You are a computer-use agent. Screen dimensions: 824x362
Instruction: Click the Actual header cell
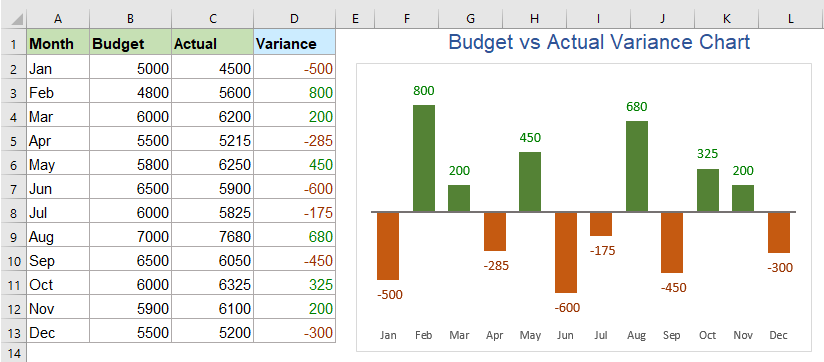pyautogui.click(x=212, y=43)
